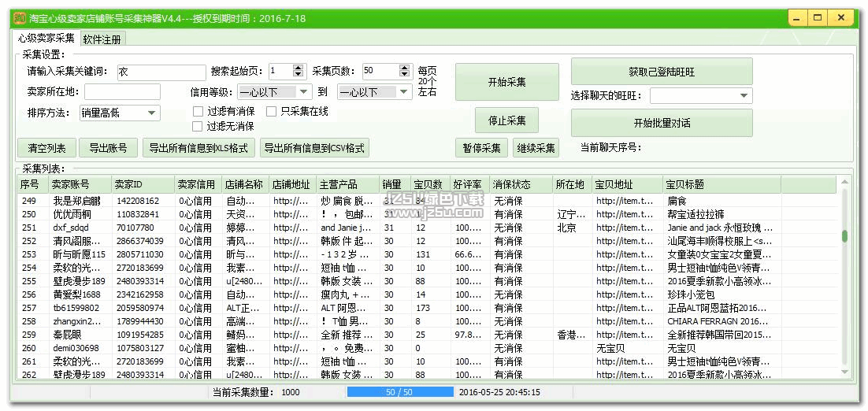Expand the 排序方法 dropdown
The height and width of the screenshot is (411, 868).
(121, 113)
